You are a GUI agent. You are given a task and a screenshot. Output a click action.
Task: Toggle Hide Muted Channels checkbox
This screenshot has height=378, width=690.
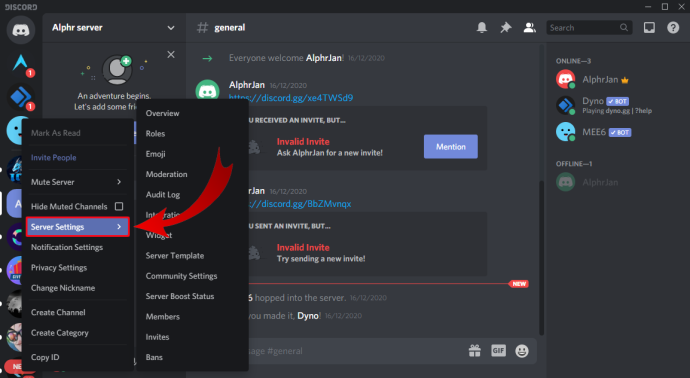pos(119,206)
